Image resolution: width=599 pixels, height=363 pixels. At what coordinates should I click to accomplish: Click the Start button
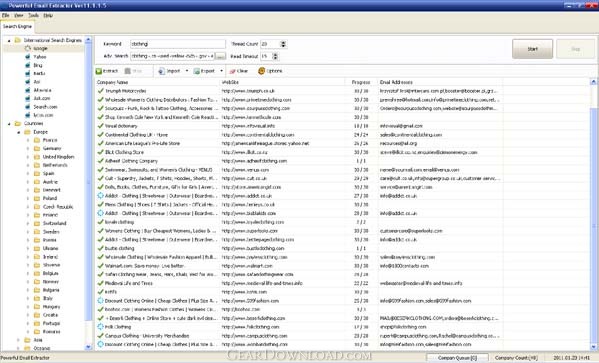tap(533, 49)
